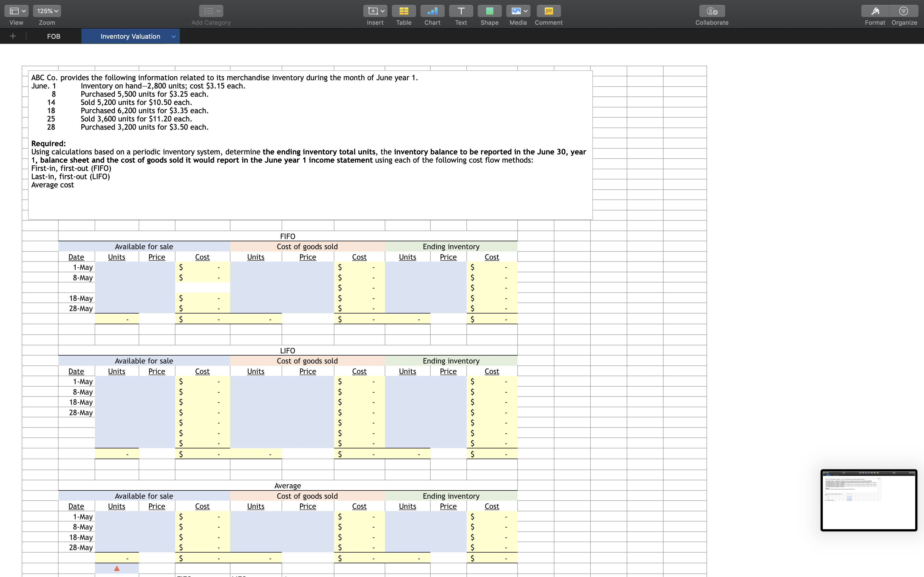924x577 pixels.
Task: Click the Insert toolbar button
Action: 375,11
